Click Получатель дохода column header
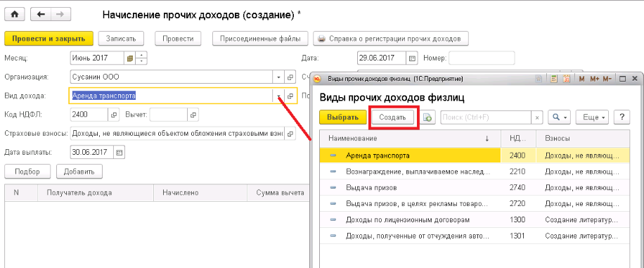Viewport: 644px width, 268px height. coord(96,193)
